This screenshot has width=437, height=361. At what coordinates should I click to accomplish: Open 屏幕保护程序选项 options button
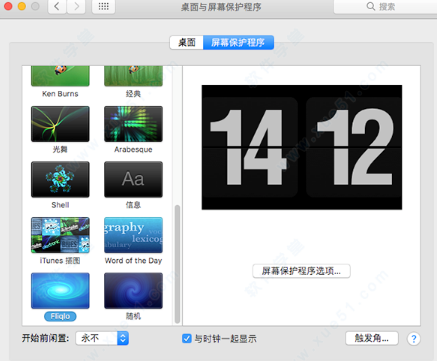(x=301, y=271)
